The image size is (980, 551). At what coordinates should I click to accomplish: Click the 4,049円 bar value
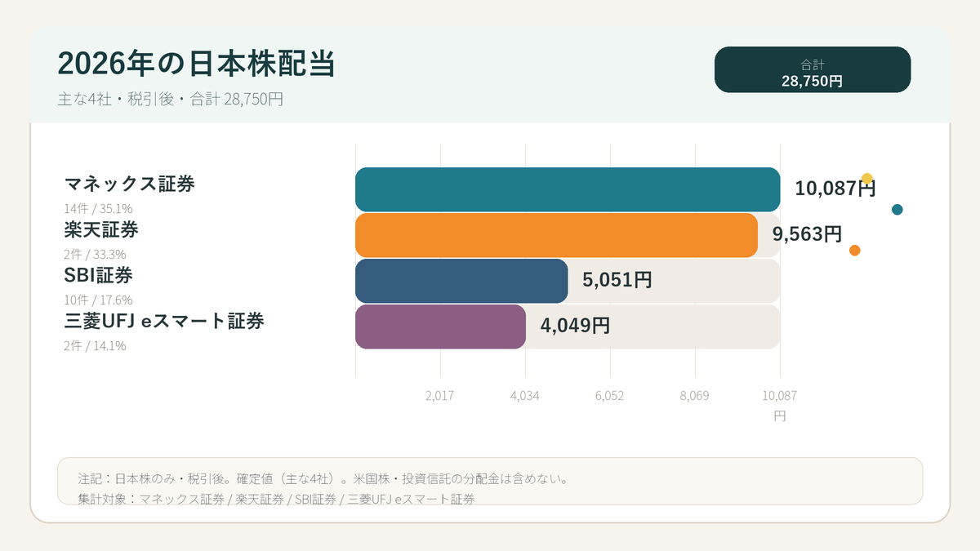coord(575,326)
